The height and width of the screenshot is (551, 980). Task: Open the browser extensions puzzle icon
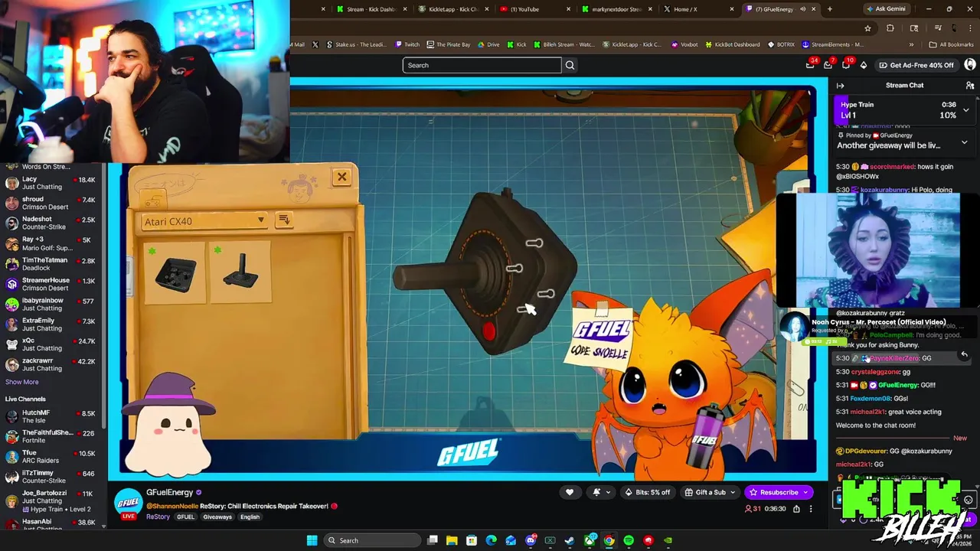click(890, 28)
